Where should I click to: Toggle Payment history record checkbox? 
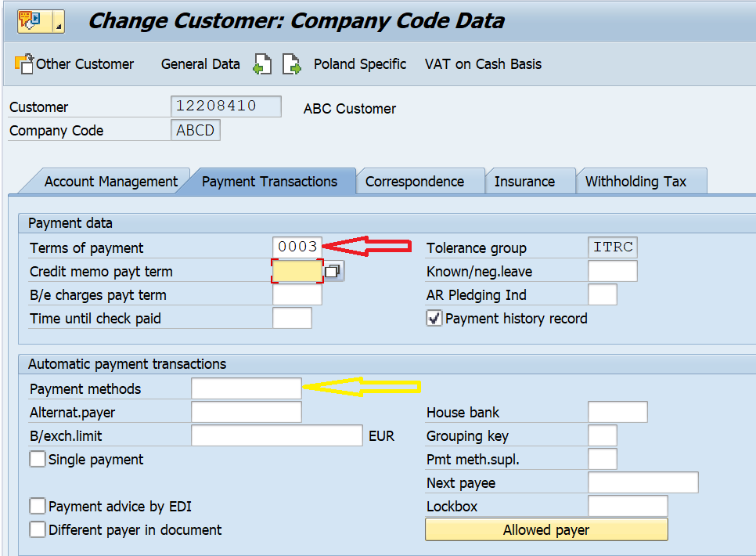tap(434, 319)
